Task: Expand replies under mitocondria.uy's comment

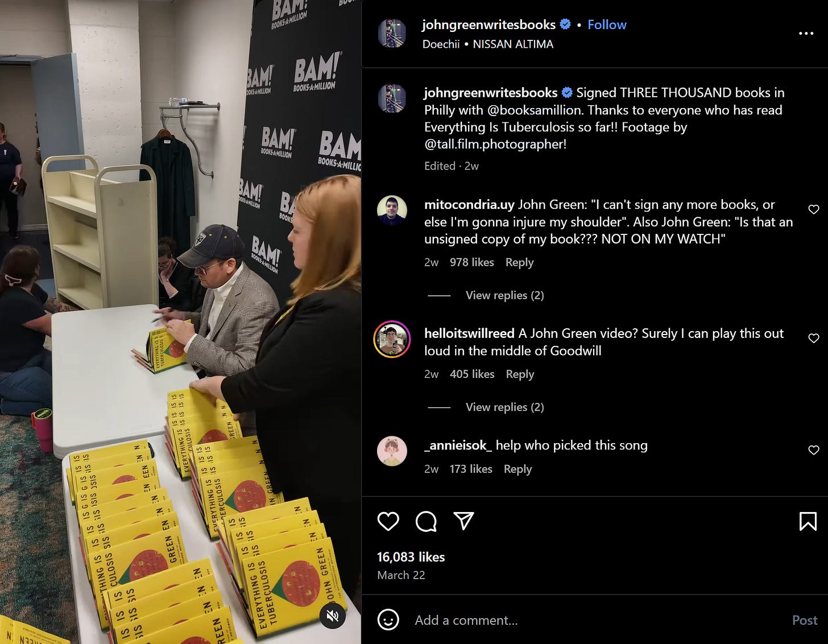Action: (x=504, y=295)
